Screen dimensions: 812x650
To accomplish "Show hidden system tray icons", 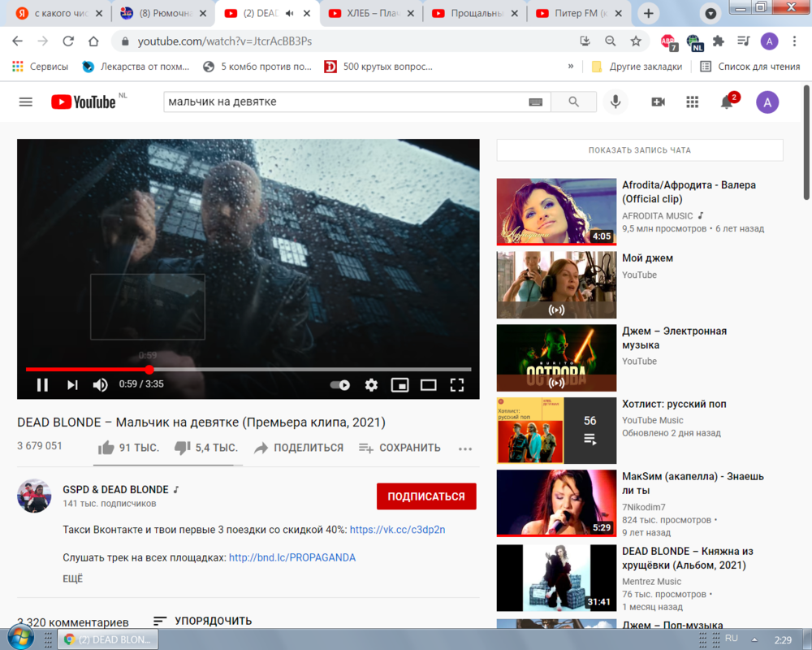I will coord(754,639).
